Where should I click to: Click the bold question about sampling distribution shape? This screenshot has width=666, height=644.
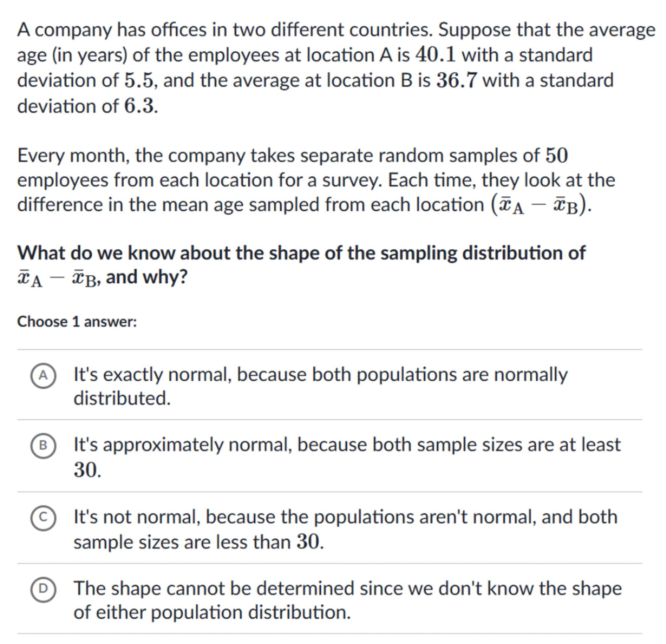(x=301, y=253)
